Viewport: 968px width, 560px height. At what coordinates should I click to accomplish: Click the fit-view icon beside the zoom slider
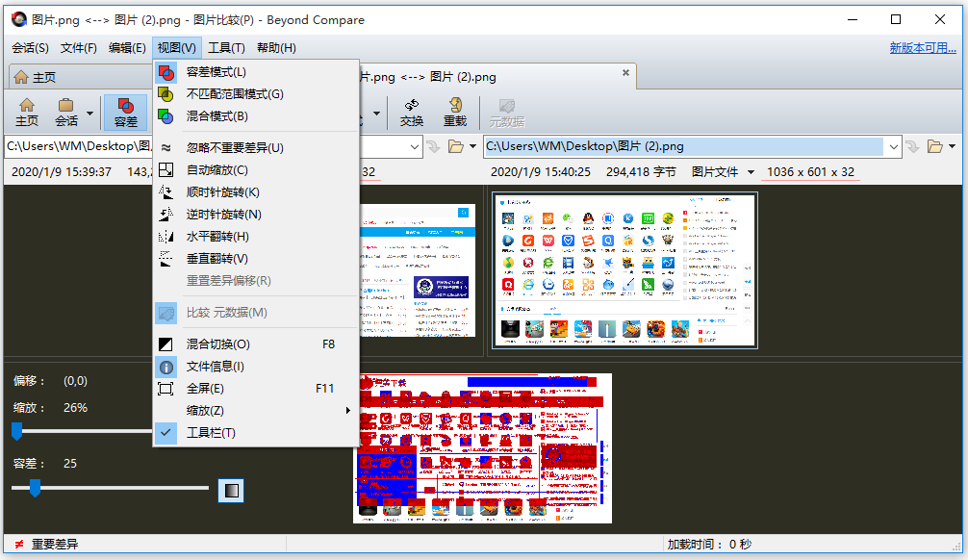[x=230, y=490]
